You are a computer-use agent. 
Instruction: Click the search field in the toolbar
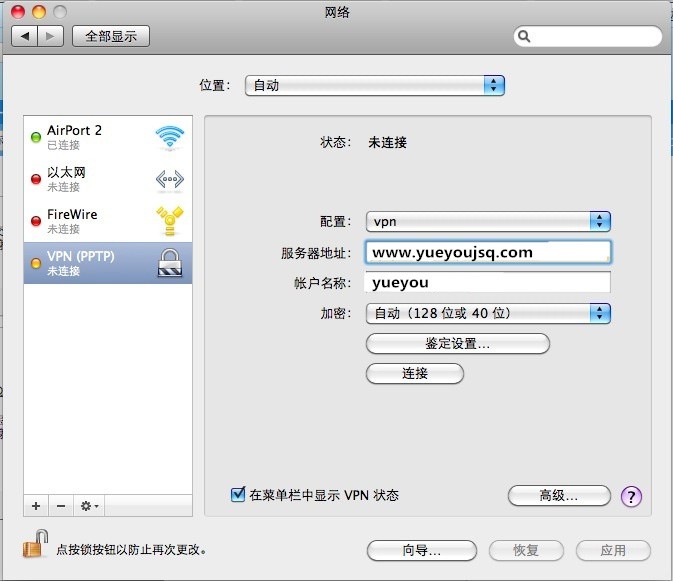pyautogui.click(x=588, y=36)
